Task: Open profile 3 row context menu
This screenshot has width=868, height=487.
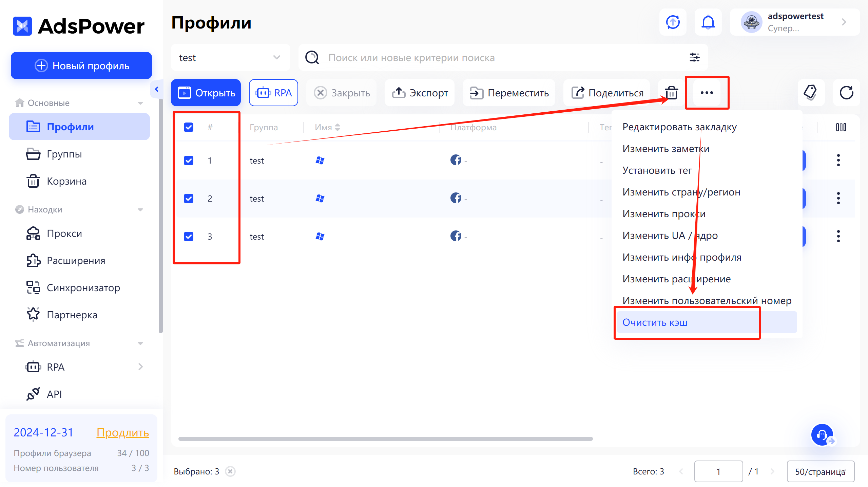Action: [x=839, y=236]
